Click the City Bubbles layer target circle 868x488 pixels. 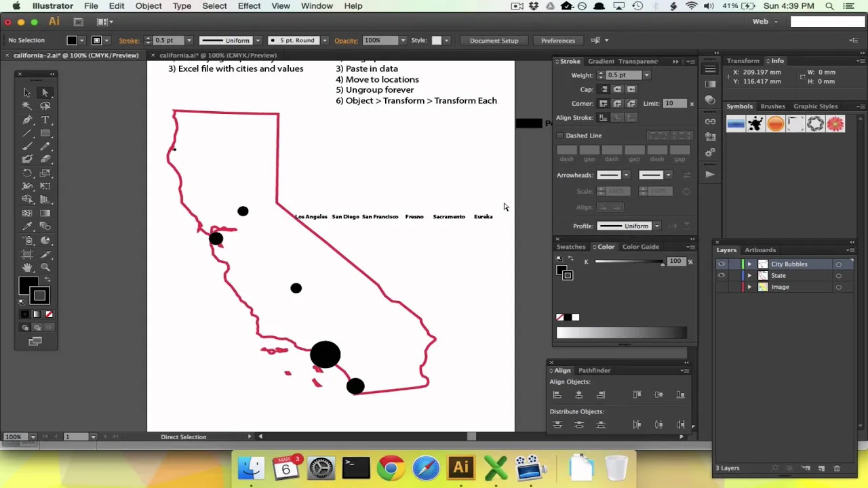[839, 264]
